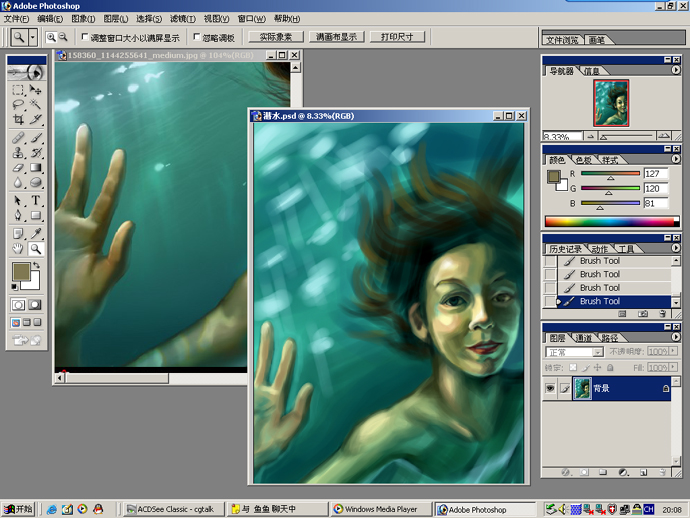690x518 pixels.
Task: Open Color panel flyout menu
Action: click(x=676, y=159)
